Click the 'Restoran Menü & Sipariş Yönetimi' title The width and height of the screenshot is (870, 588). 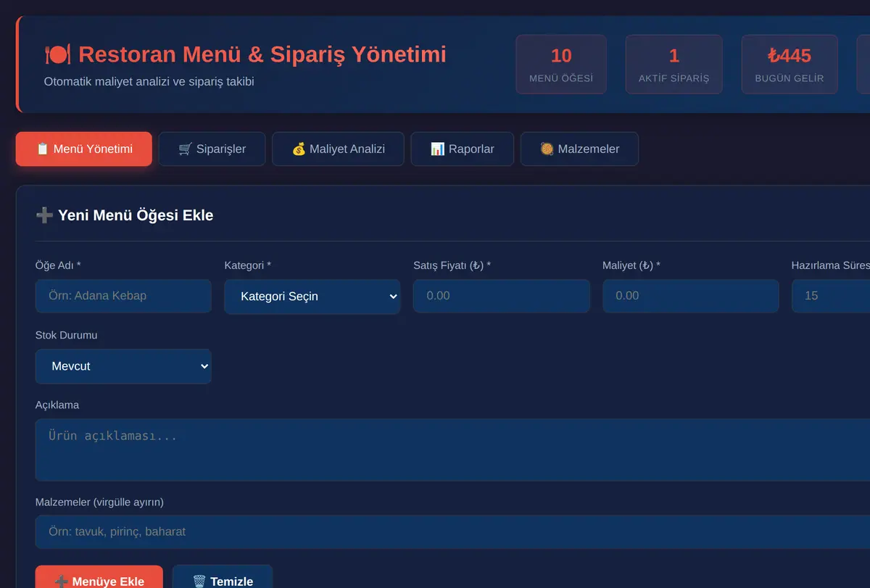(x=262, y=54)
